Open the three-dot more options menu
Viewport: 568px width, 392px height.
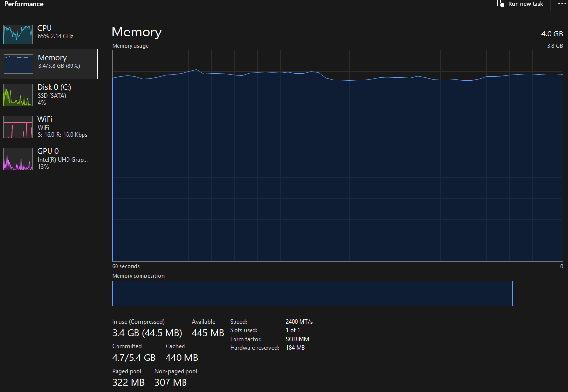click(562, 4)
